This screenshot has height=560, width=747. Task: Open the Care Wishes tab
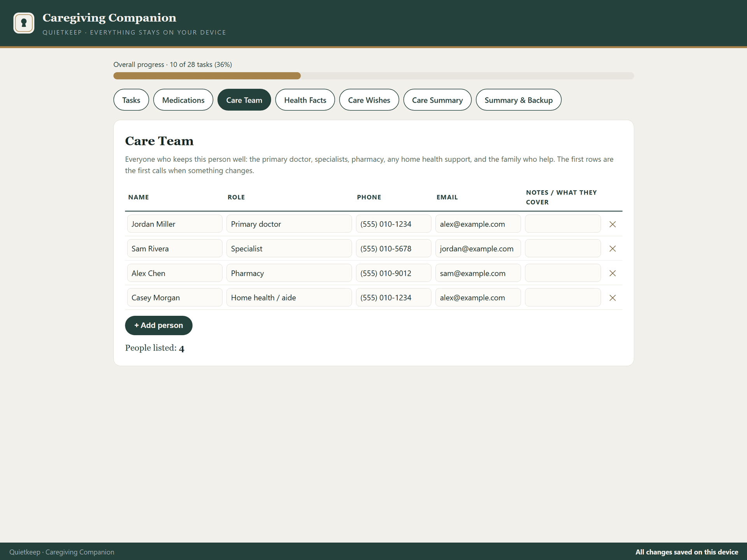(369, 100)
